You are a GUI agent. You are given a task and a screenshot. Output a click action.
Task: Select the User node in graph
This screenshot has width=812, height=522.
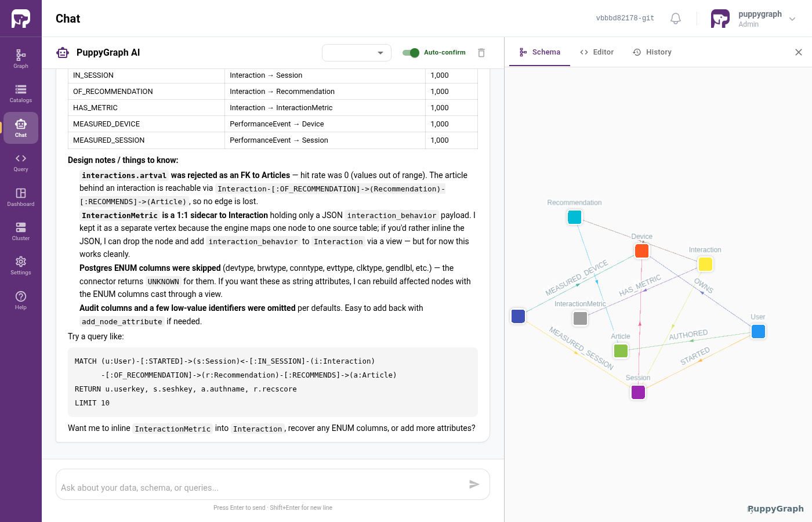point(759,331)
